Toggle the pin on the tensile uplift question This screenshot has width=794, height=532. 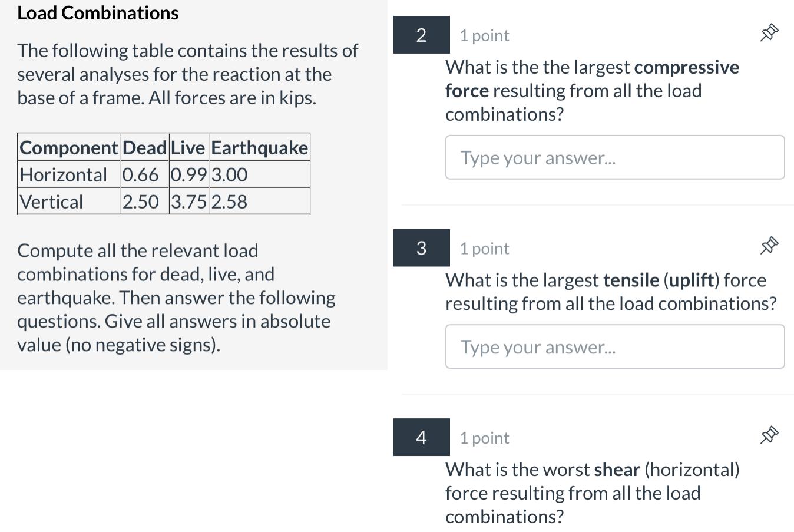[769, 247]
